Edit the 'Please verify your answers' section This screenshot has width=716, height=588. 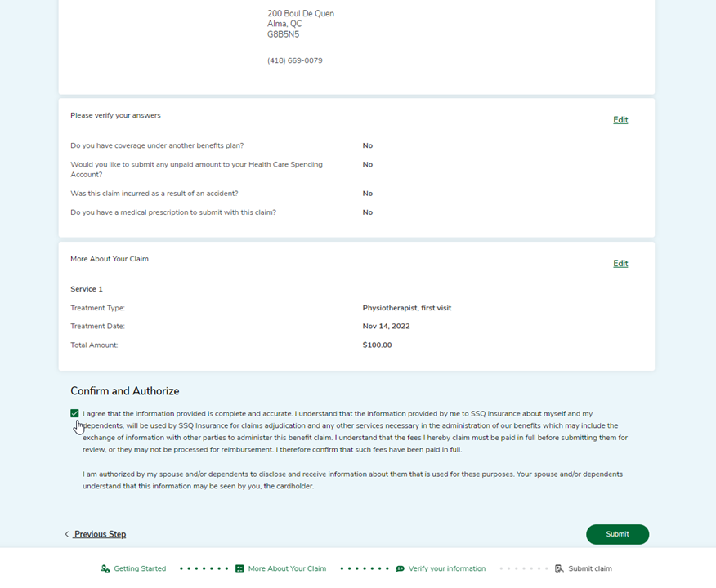click(x=620, y=120)
